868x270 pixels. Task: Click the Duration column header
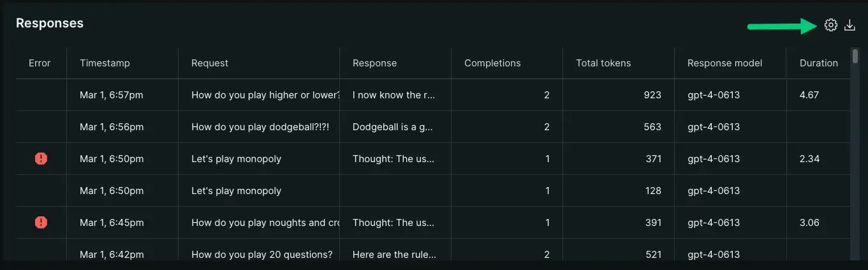coord(818,63)
